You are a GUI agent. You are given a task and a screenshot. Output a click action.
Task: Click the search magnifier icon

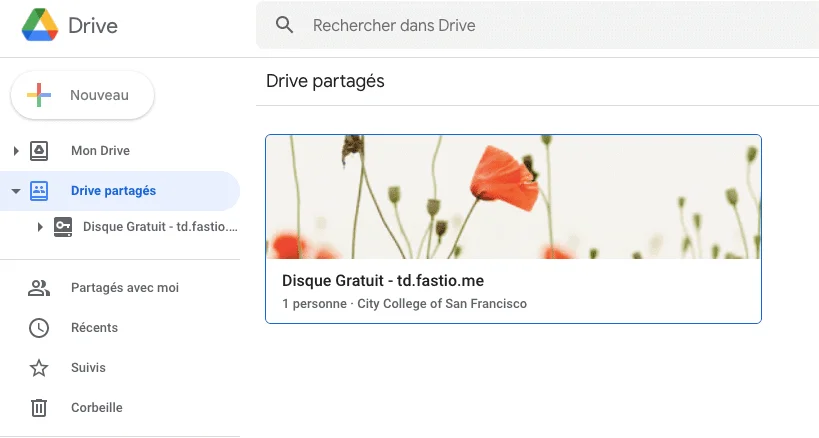tap(285, 25)
